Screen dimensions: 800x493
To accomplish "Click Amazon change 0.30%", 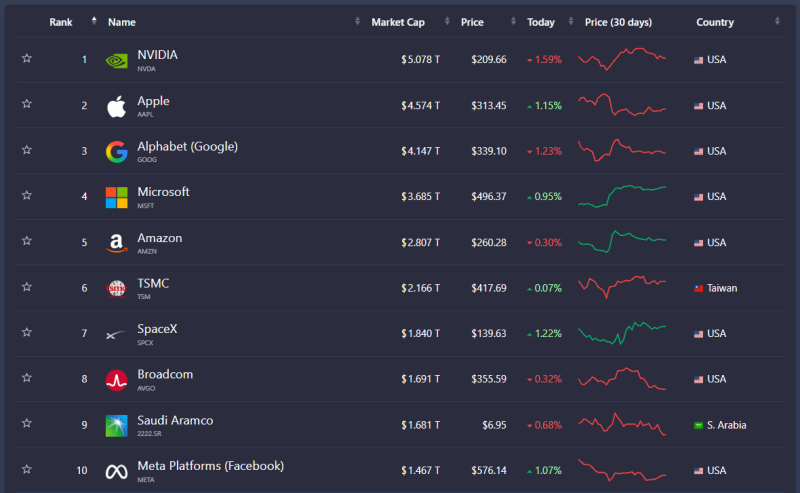I will [x=544, y=242].
